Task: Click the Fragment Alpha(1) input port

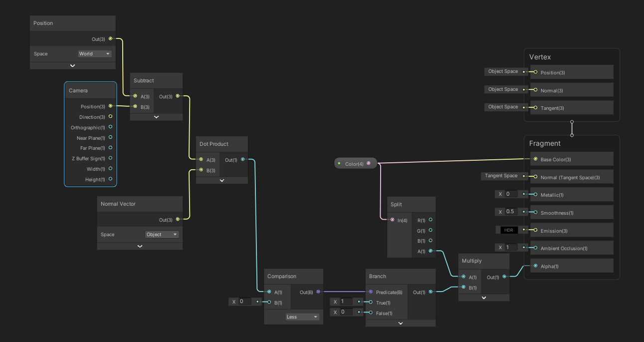Action: (x=535, y=266)
